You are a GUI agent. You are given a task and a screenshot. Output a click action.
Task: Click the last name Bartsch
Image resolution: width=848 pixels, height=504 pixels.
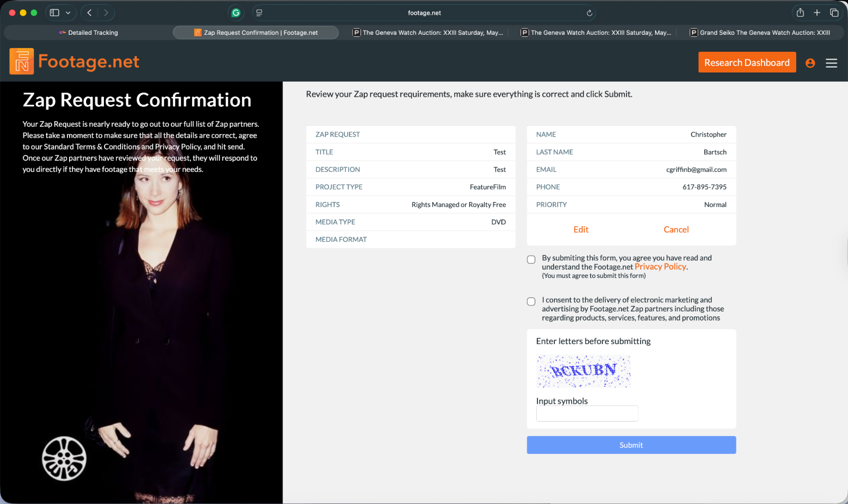pyautogui.click(x=715, y=152)
